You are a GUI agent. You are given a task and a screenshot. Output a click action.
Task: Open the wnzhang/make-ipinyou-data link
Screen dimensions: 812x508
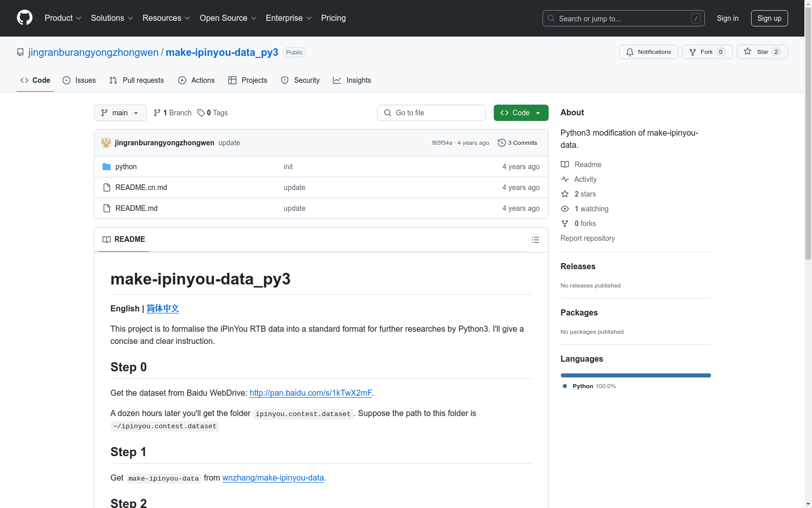pyautogui.click(x=273, y=478)
